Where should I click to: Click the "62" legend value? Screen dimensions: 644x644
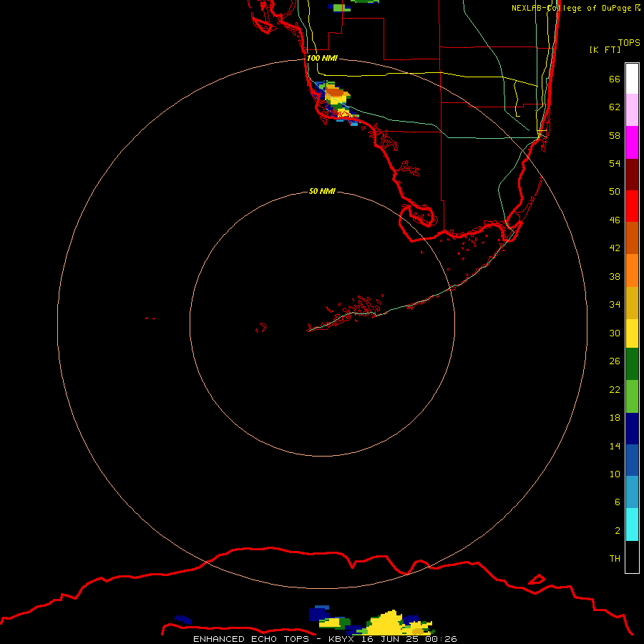tap(615, 107)
